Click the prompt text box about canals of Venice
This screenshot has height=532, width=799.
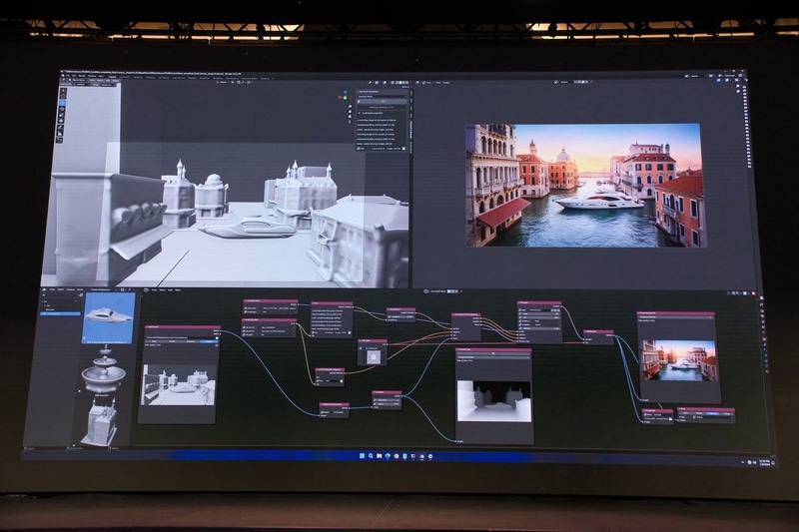[382, 131]
